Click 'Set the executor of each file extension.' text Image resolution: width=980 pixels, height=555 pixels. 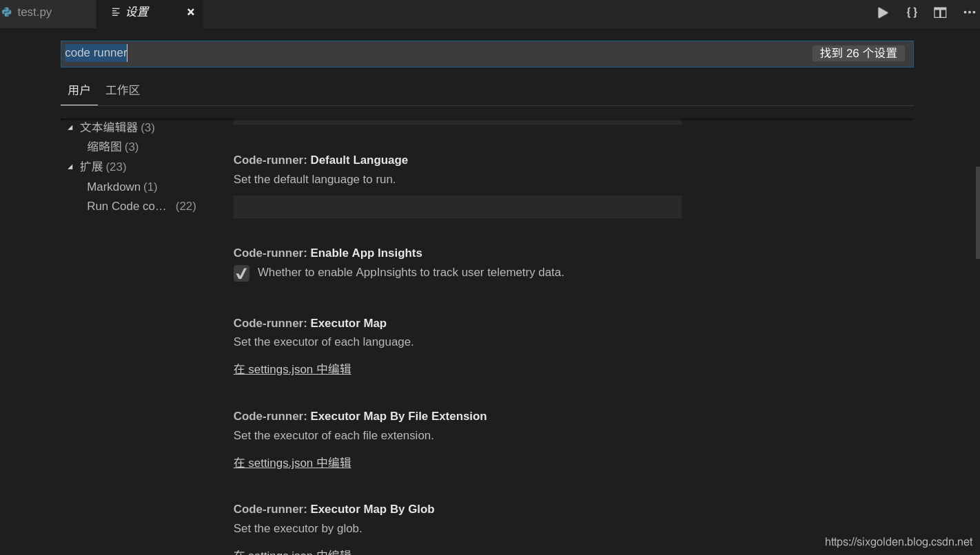pyautogui.click(x=334, y=435)
